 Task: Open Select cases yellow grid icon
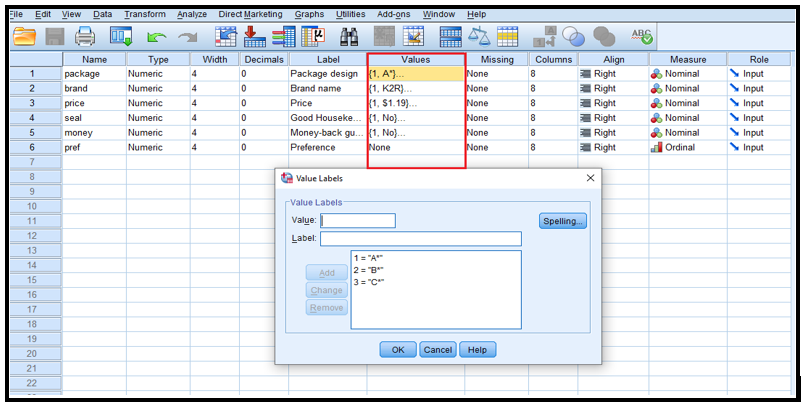[x=507, y=37]
